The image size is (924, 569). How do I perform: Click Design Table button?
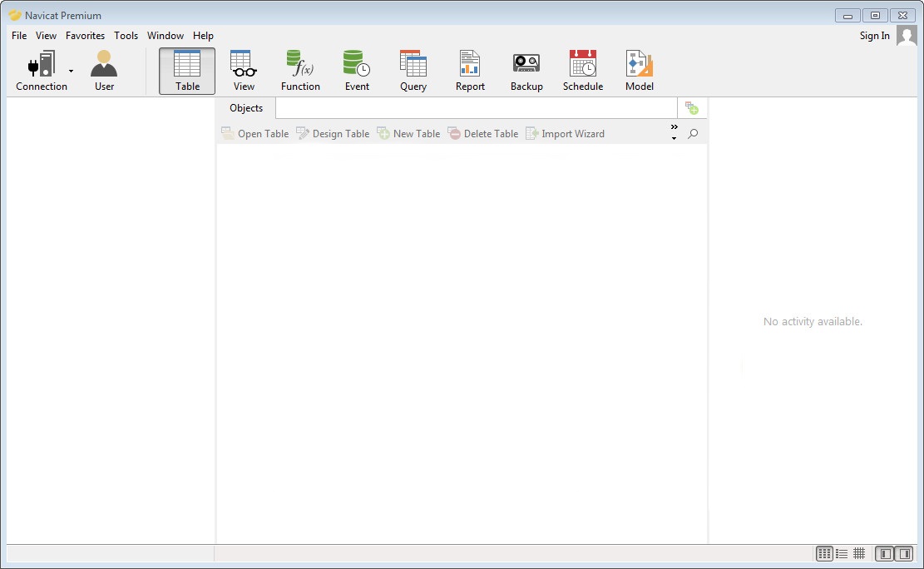[333, 134]
